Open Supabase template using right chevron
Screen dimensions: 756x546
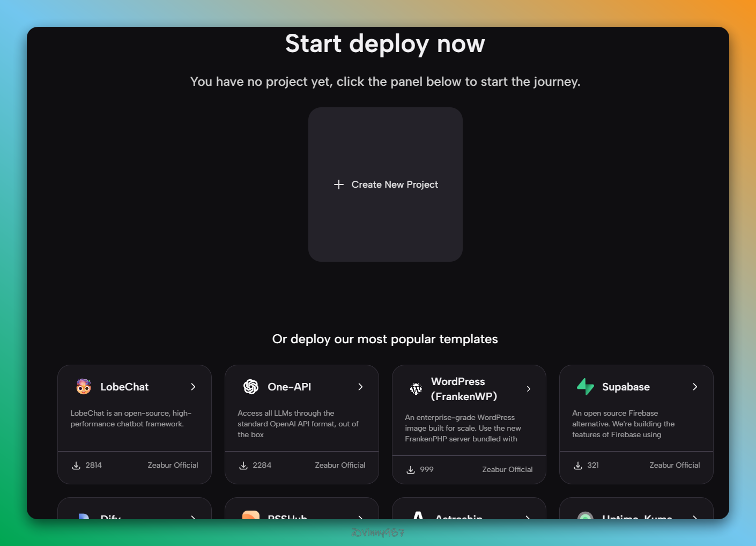695,387
